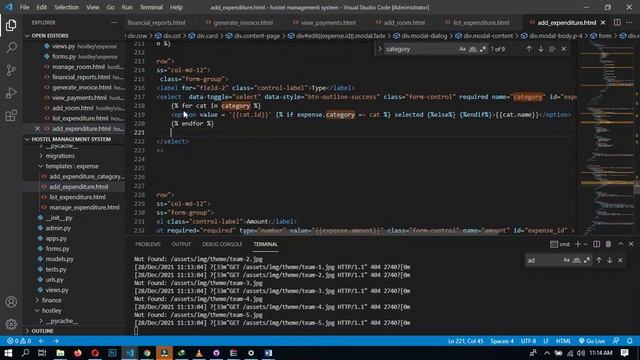Toggle Regex in terminal find
Image resolution: width=640 pixels, height=360 pixels.
587,260
